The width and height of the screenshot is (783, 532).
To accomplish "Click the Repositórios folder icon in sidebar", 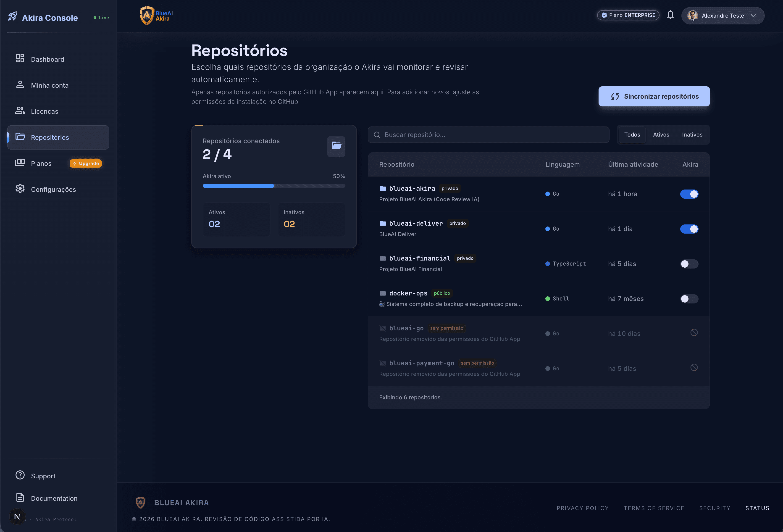I will [20, 137].
